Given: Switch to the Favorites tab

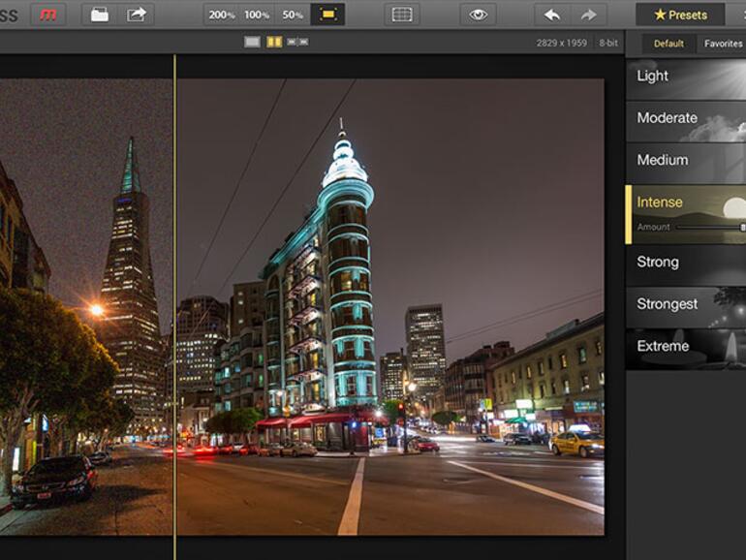Looking at the screenshot, I should click(723, 44).
